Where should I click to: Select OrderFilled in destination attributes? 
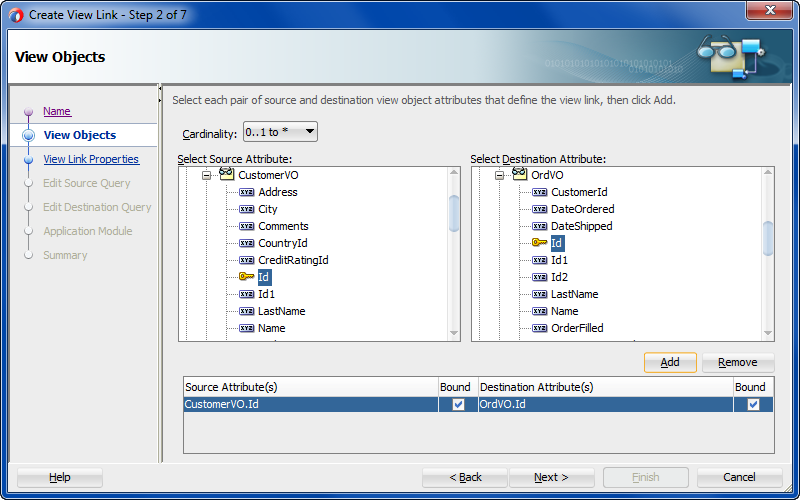577,328
